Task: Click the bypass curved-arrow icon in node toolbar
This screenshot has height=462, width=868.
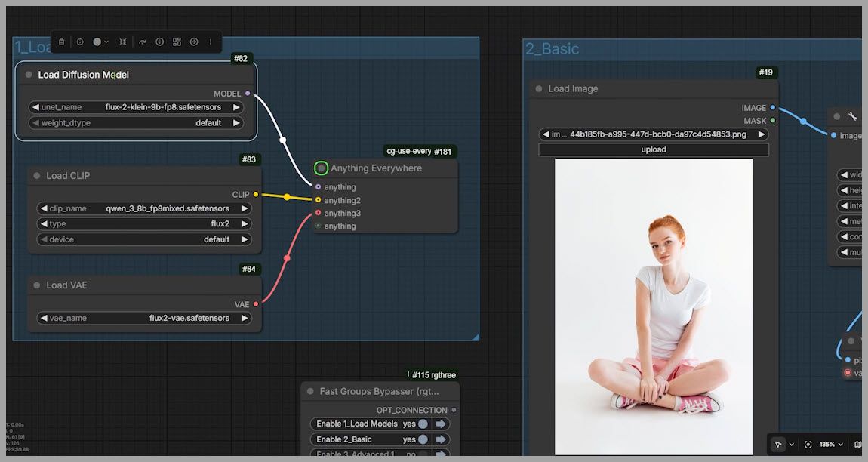Action: (x=142, y=42)
